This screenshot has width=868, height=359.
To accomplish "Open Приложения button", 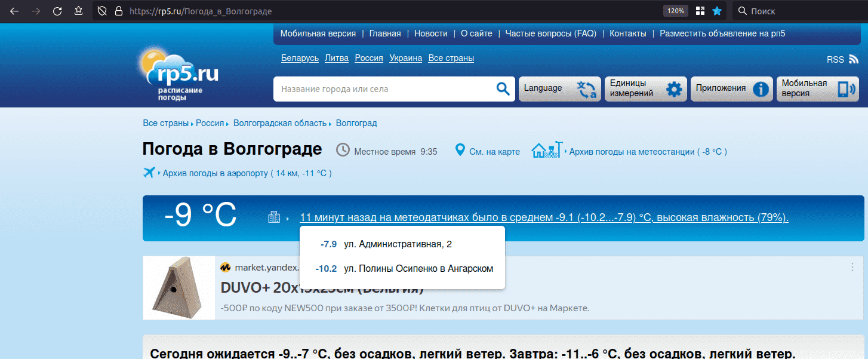I will coord(732,89).
